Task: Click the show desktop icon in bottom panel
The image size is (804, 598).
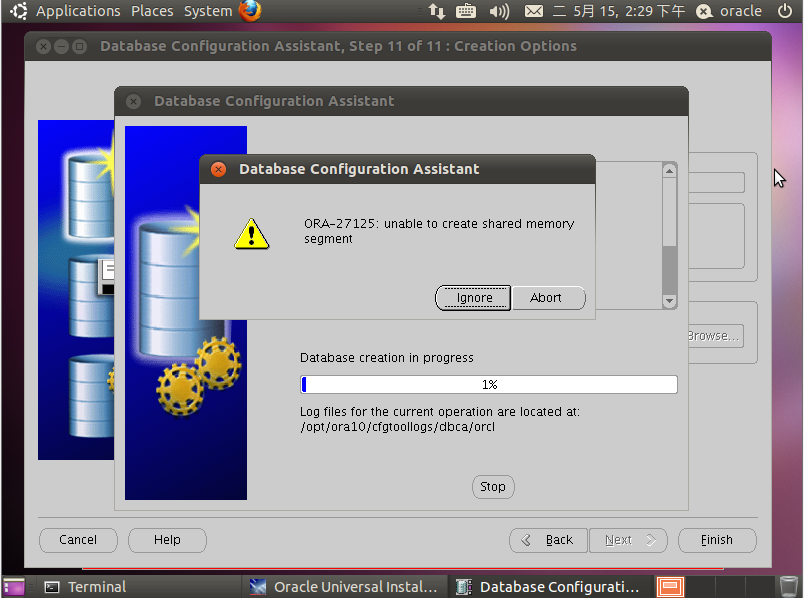Action: [x=14, y=587]
